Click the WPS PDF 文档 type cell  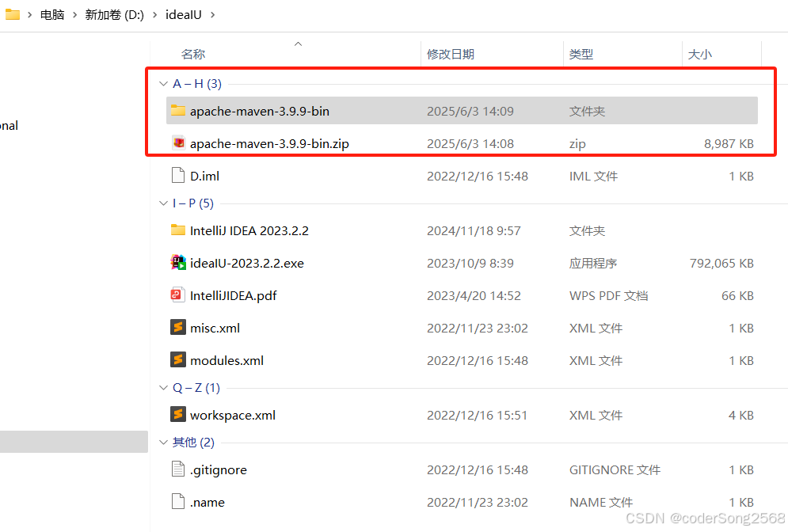tap(608, 296)
